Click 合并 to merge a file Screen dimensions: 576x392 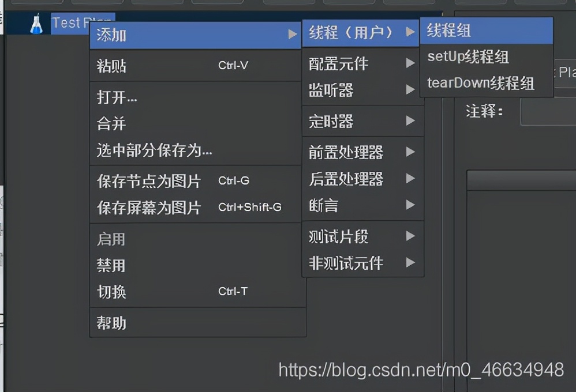point(111,123)
